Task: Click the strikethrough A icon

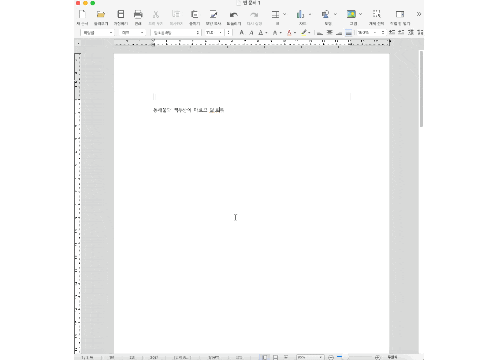Action: click(x=275, y=32)
